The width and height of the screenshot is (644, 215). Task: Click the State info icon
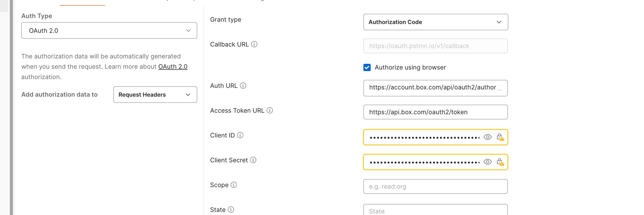(x=231, y=210)
